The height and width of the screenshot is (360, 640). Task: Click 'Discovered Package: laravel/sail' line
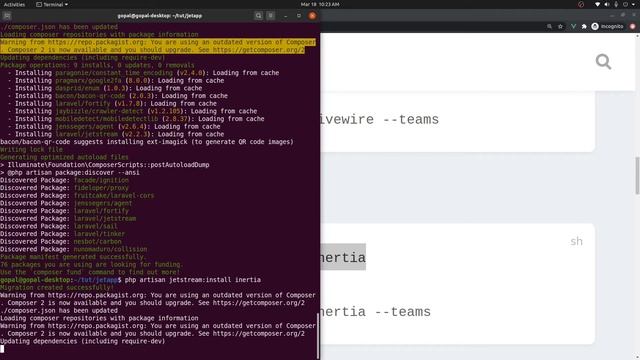(59, 226)
